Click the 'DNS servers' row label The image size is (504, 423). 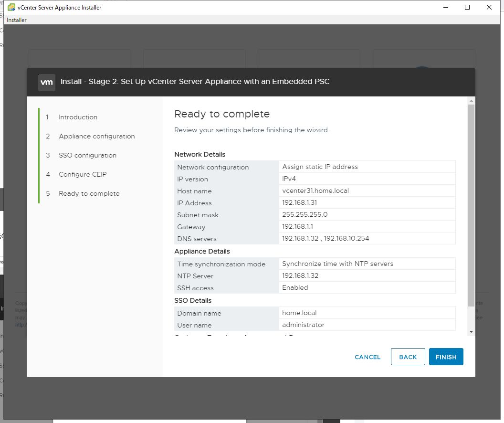pyautogui.click(x=197, y=239)
